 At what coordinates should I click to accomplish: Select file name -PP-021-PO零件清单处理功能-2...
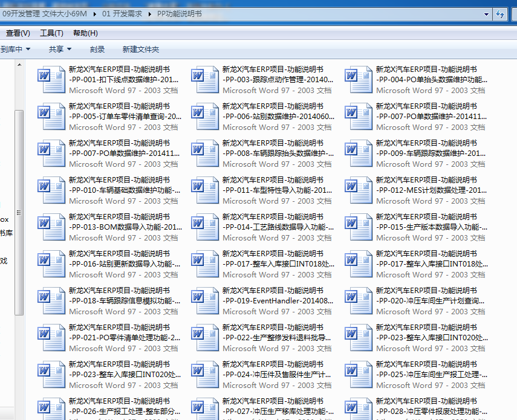(x=125, y=338)
